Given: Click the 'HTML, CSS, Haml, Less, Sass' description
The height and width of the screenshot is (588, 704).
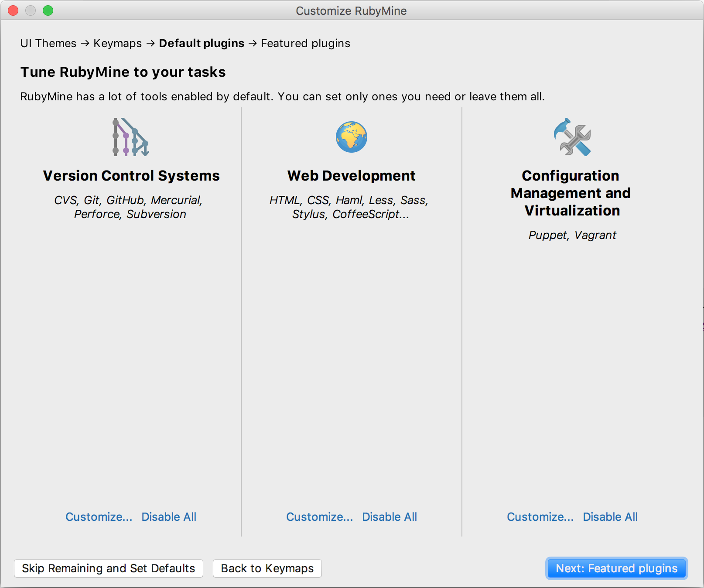Looking at the screenshot, I should click(349, 207).
